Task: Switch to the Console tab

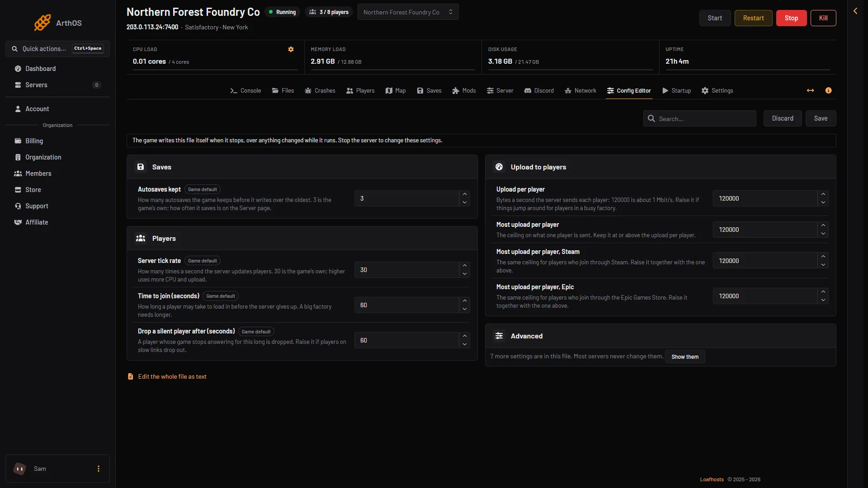Action: (245, 91)
